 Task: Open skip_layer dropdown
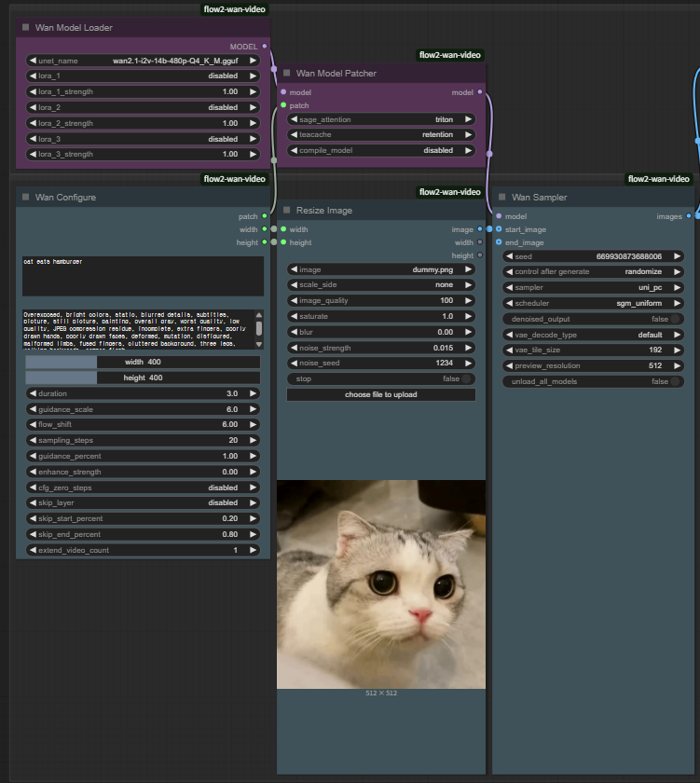[x=143, y=502]
